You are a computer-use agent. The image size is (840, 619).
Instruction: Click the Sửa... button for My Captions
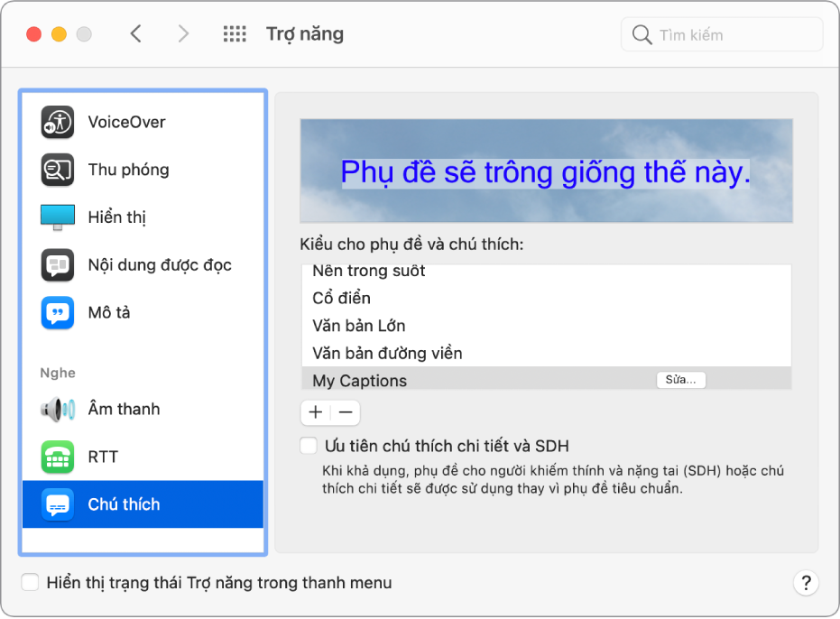click(681, 379)
